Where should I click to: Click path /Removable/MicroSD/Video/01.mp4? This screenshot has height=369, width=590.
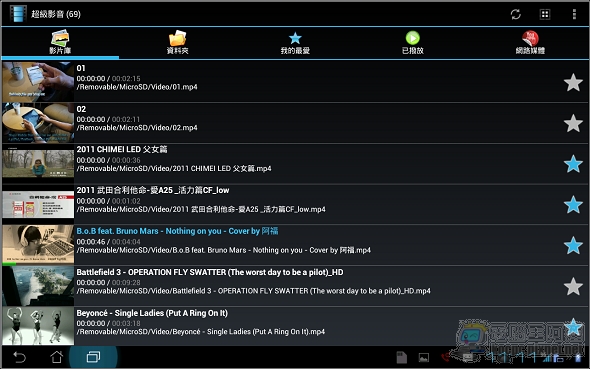[x=137, y=87]
